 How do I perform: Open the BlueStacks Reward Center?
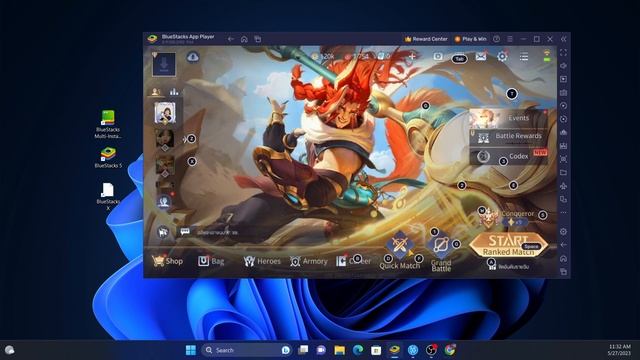coord(426,39)
